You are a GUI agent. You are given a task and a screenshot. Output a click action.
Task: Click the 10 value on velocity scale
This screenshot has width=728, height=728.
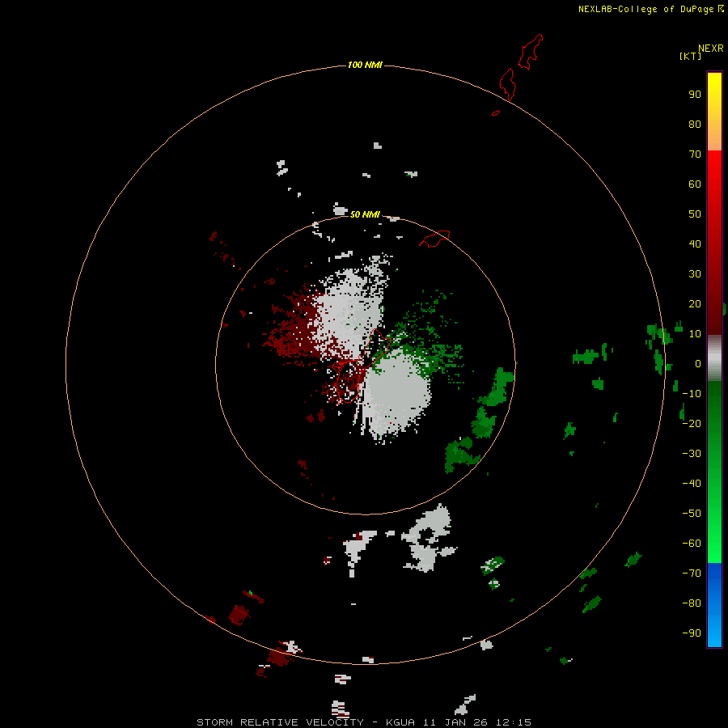click(x=695, y=334)
